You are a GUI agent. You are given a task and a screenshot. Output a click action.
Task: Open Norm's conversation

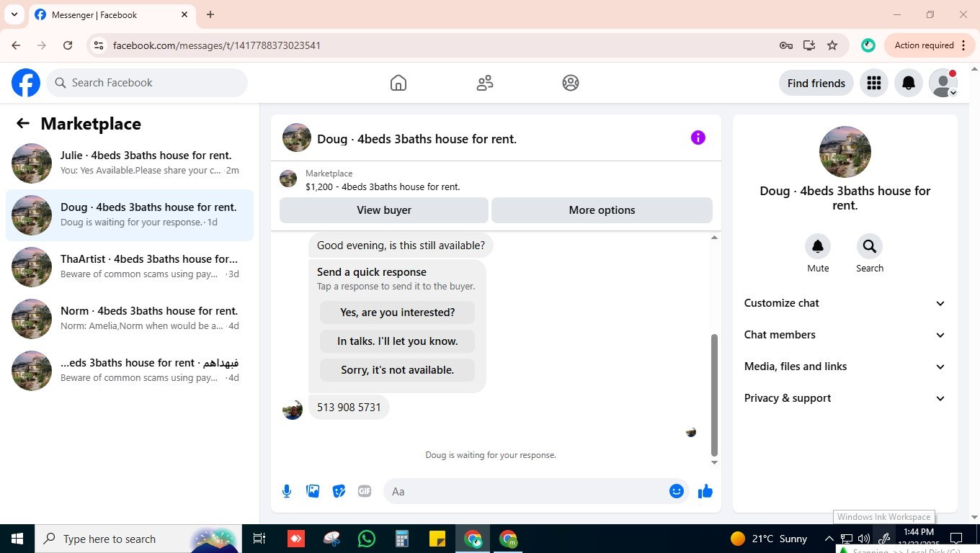tap(130, 319)
